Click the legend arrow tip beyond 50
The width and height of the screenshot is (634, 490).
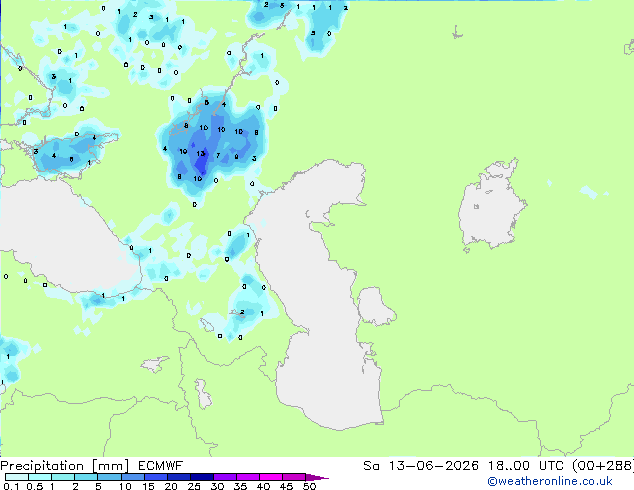tap(317, 477)
